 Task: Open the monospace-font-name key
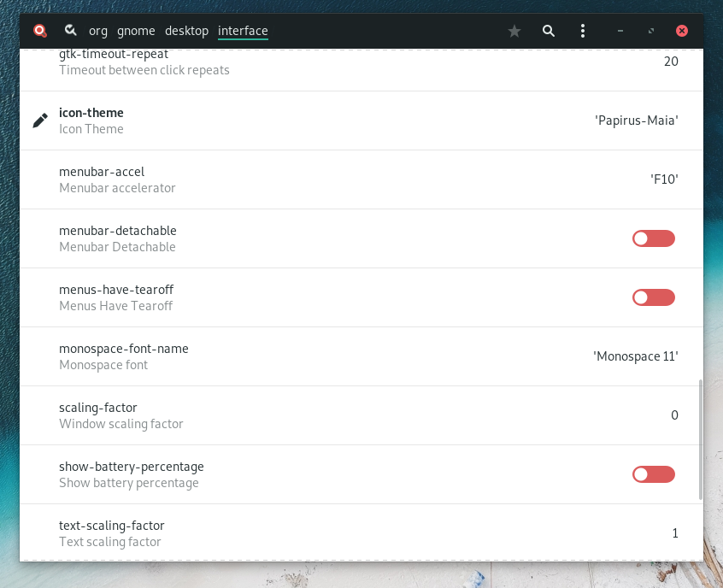point(342,356)
